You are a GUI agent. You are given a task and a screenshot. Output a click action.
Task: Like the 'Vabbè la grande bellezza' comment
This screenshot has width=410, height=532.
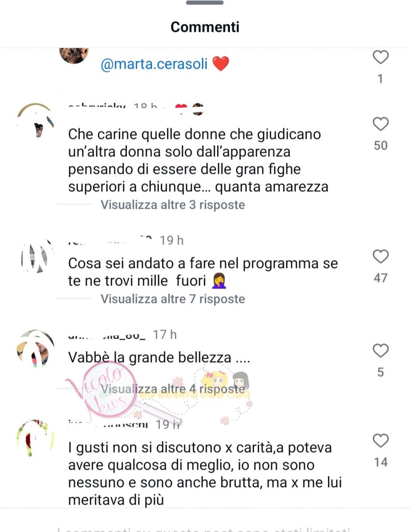(380, 351)
